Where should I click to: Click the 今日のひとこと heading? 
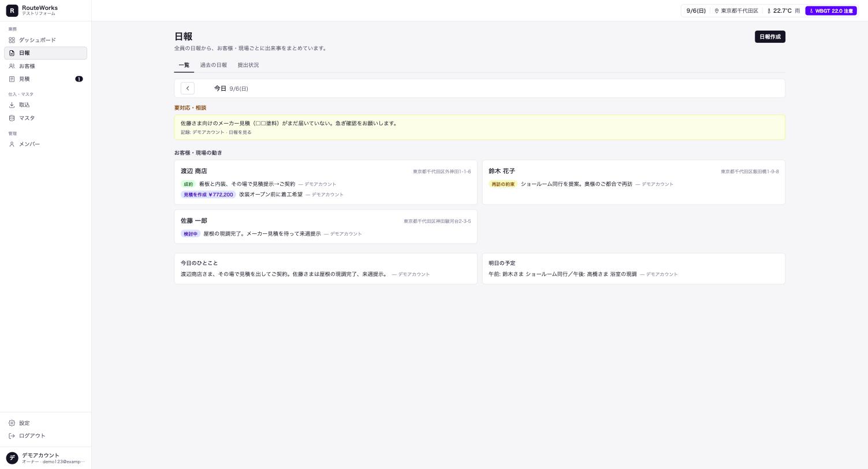coord(199,263)
